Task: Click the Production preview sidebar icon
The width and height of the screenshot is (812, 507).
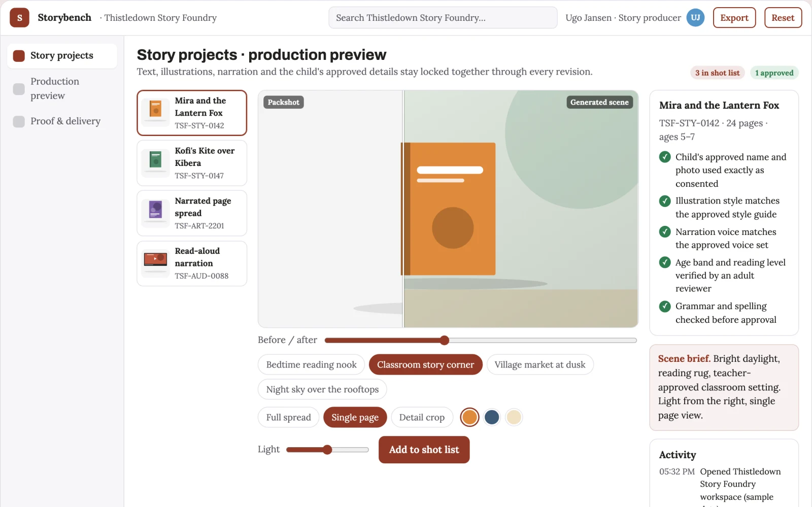Action: (19, 89)
